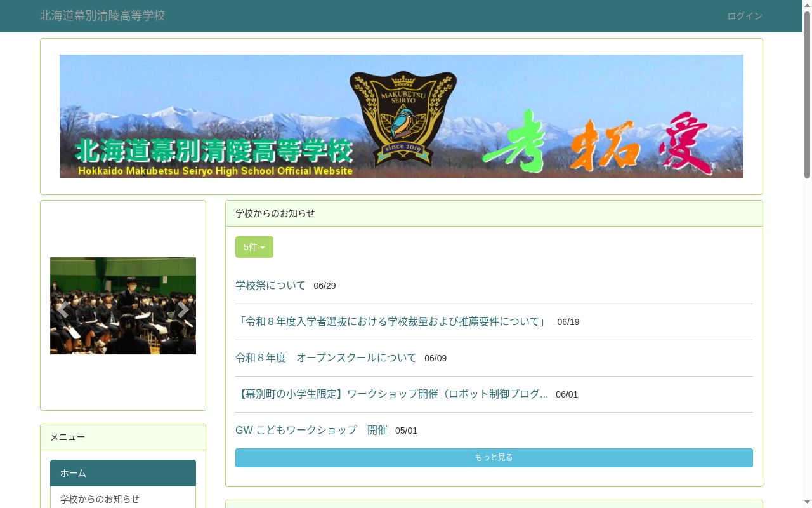Click the 05/01 date text

[407, 431]
